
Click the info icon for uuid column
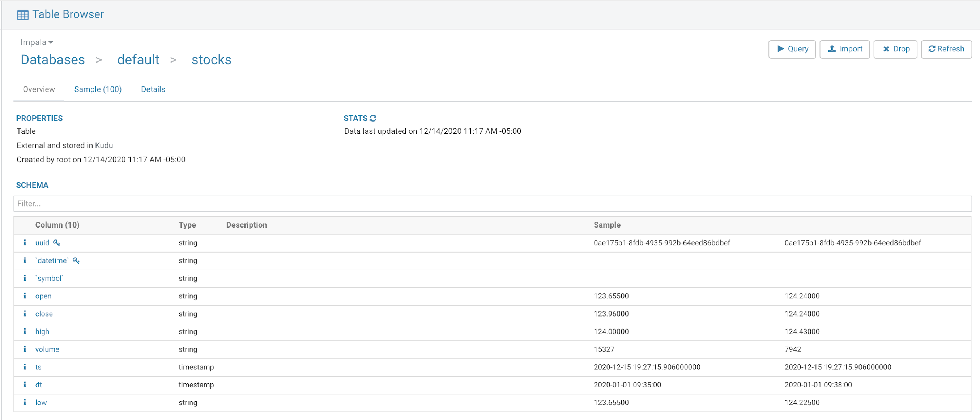click(25, 243)
